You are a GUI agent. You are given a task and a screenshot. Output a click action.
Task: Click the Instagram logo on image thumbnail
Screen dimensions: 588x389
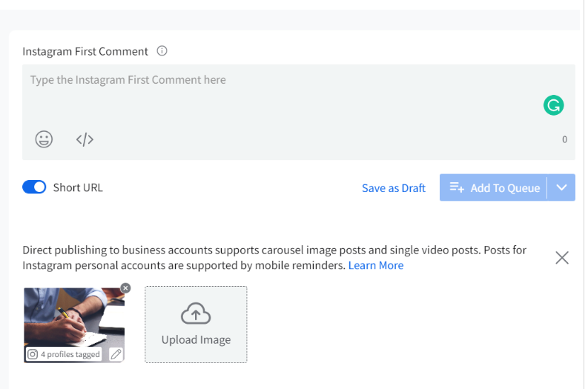(33, 354)
